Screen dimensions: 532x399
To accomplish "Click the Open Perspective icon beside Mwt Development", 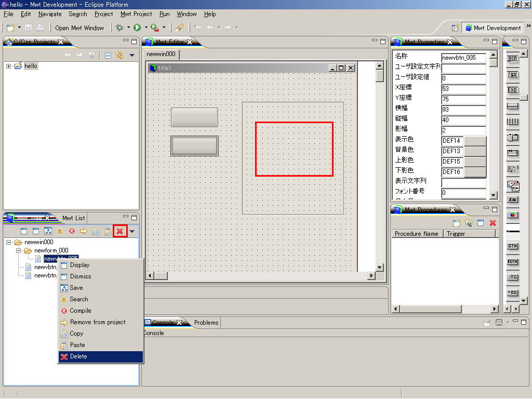I will tap(455, 28).
